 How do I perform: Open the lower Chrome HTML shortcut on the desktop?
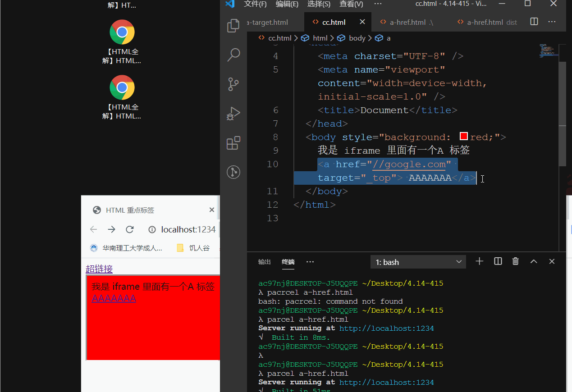coord(122,97)
